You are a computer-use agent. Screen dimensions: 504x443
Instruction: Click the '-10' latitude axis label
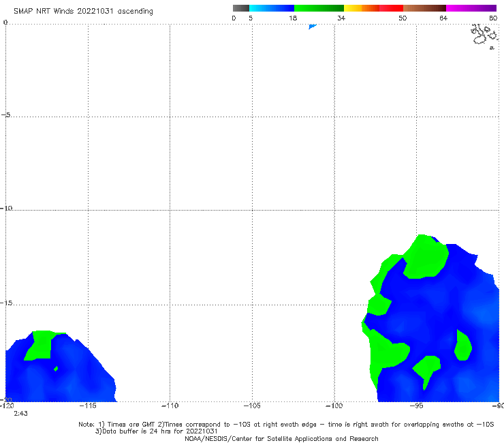click(6, 208)
